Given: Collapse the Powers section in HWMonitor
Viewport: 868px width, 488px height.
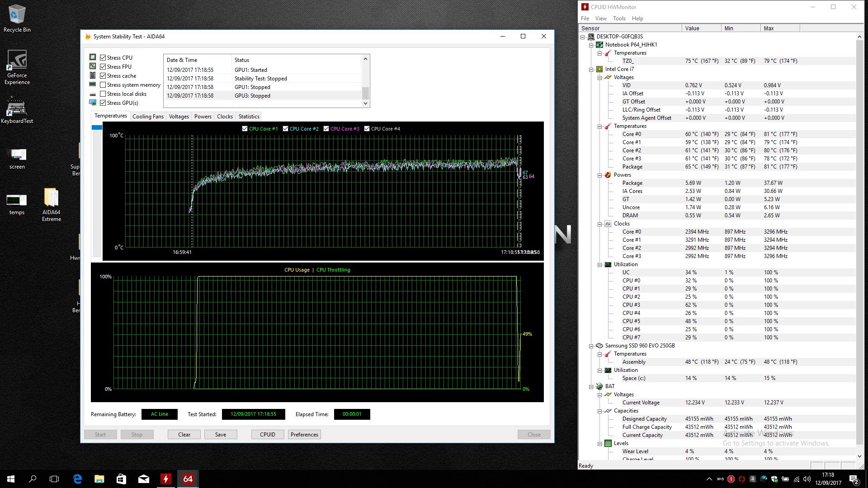Looking at the screenshot, I should (x=599, y=175).
